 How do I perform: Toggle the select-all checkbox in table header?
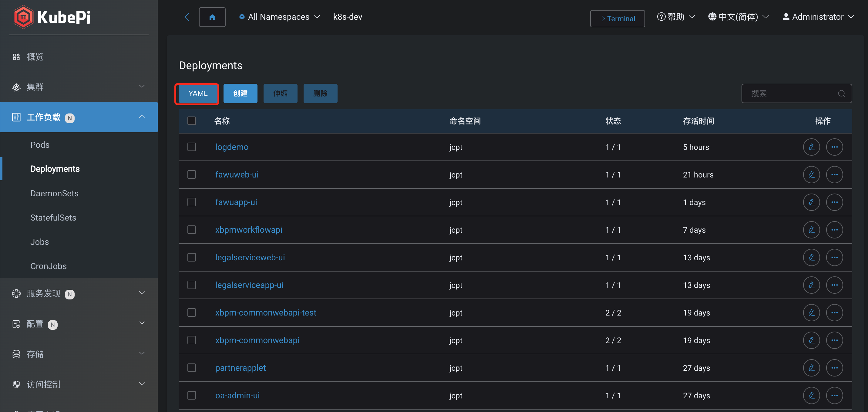coord(191,121)
